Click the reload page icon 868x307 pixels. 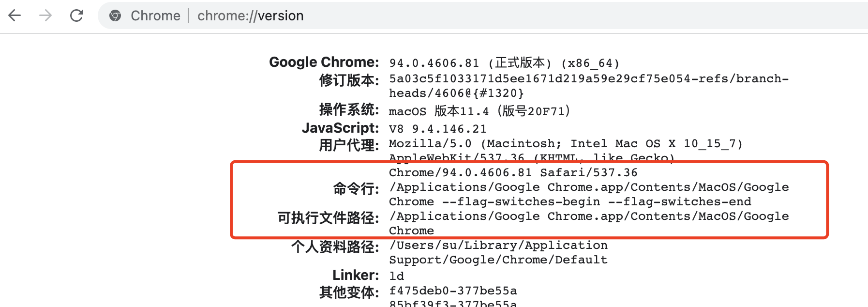tap(77, 15)
